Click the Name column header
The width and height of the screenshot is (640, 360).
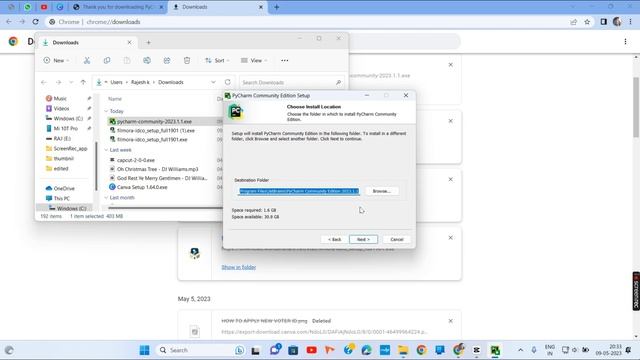pos(115,99)
